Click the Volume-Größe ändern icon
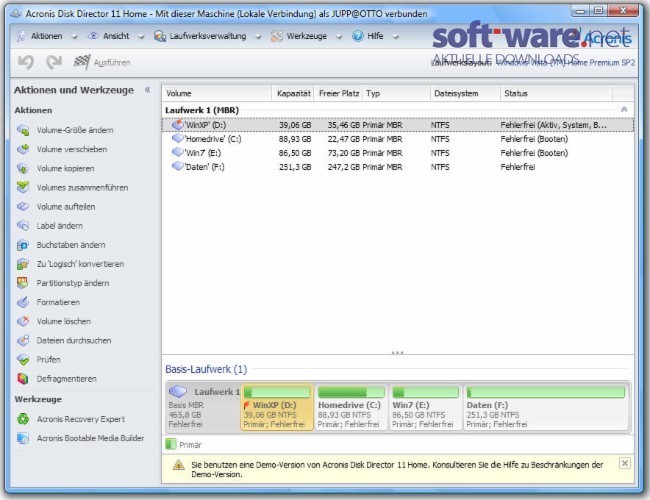The height and width of the screenshot is (500, 650). tap(23, 130)
